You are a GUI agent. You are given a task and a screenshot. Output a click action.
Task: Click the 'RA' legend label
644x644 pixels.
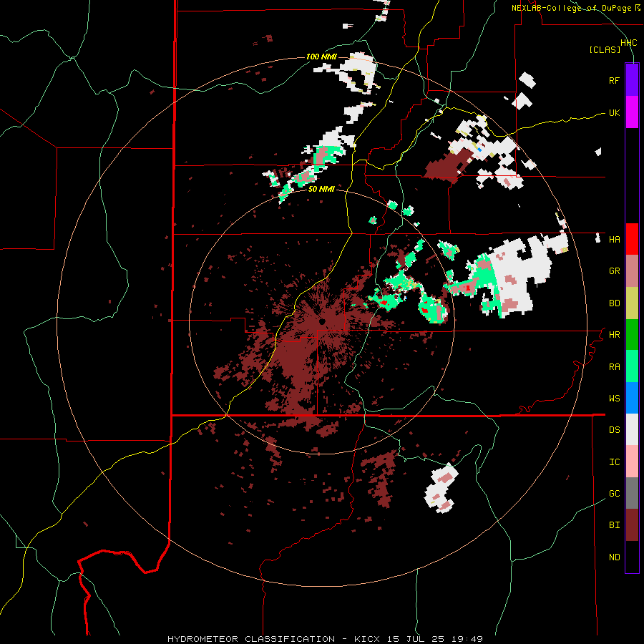point(614,367)
